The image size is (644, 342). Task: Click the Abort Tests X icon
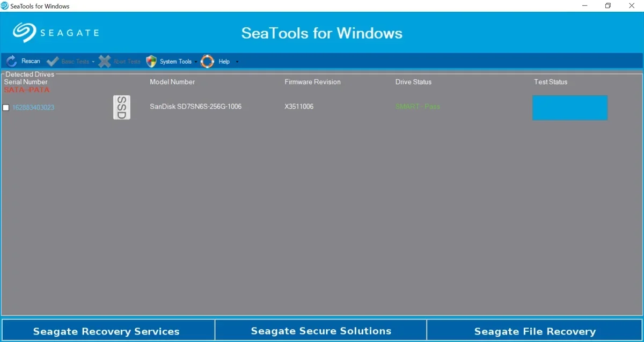pyautogui.click(x=105, y=61)
